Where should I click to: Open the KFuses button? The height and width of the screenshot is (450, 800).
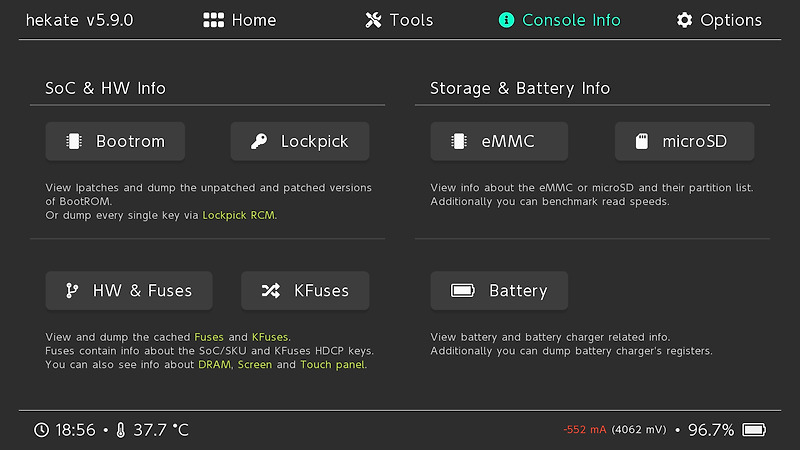tap(305, 291)
